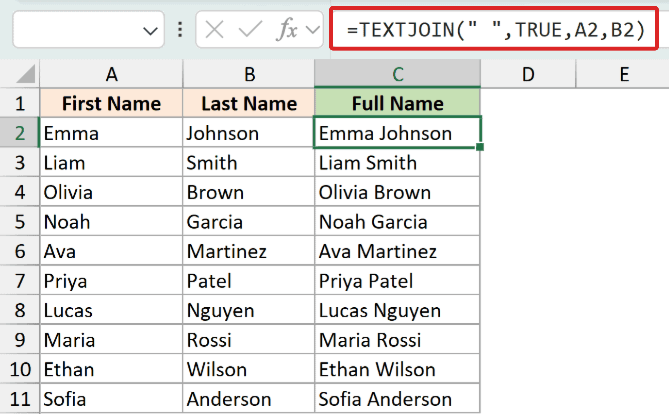Select row 4 header
669x414 pixels.
(20, 192)
